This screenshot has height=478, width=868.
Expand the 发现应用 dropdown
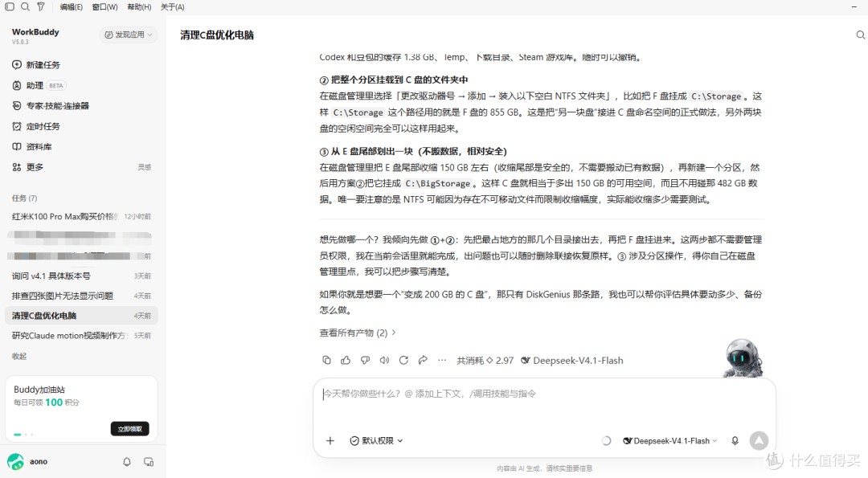(129, 35)
